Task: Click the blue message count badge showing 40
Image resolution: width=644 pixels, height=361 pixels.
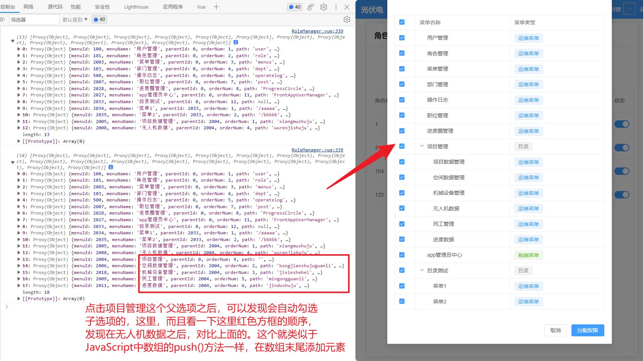Action: tap(294, 7)
